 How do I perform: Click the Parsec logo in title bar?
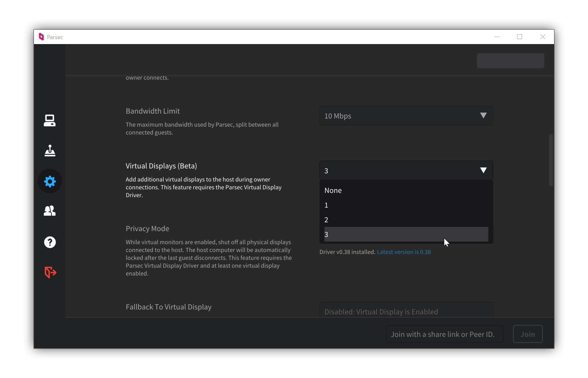click(41, 37)
